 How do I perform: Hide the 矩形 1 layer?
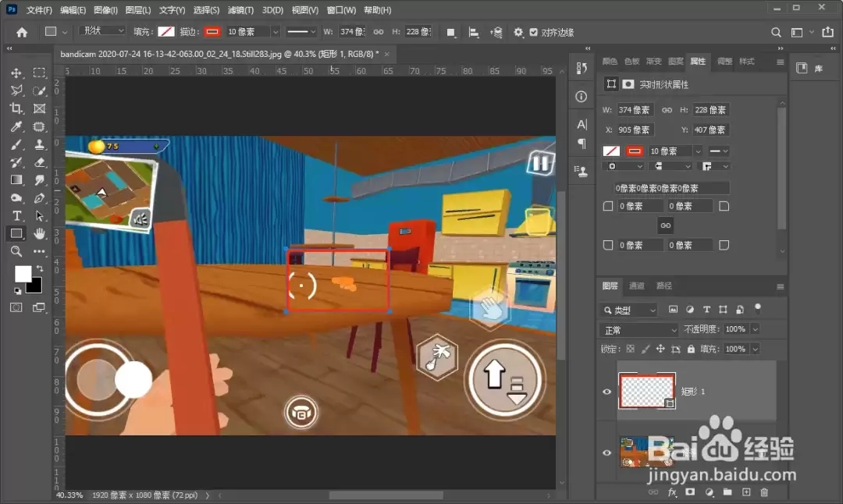(x=607, y=392)
